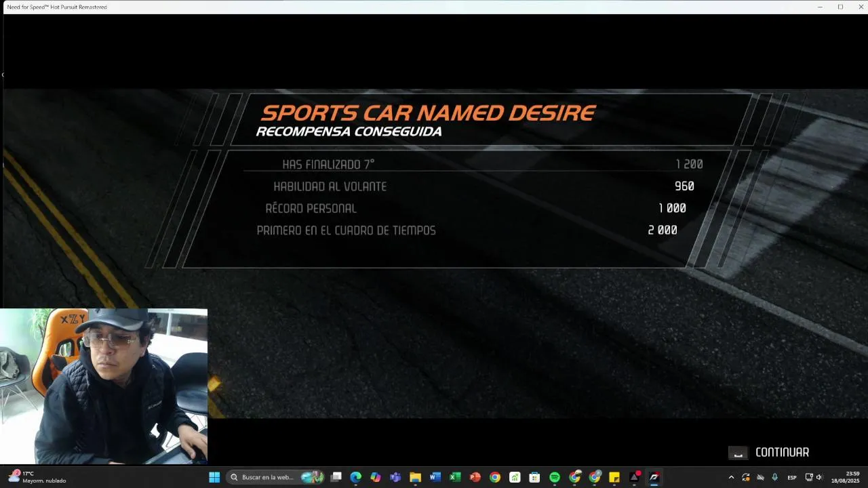Open Sticky Notes from the taskbar

click(614, 477)
